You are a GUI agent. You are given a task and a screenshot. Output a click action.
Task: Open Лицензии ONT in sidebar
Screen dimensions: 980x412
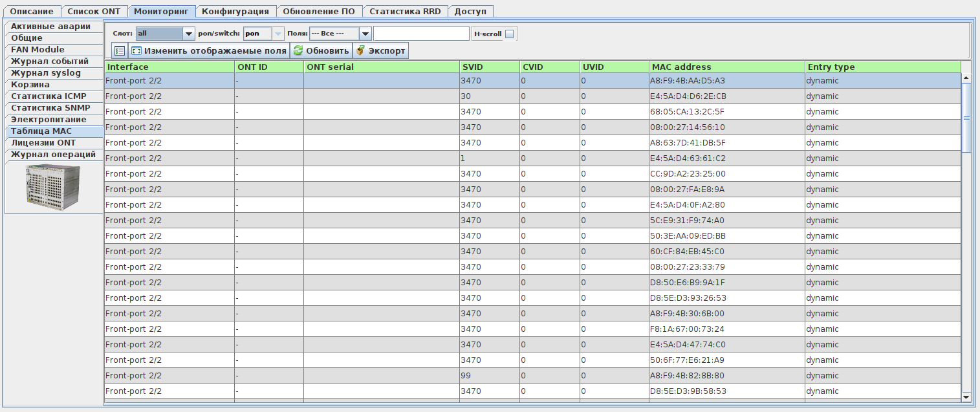[54, 143]
